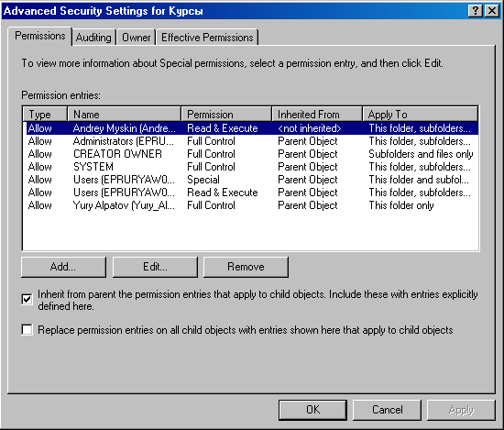Viewport: 504px width, 430px height.
Task: Click the Apply To column header
Action: click(x=421, y=115)
